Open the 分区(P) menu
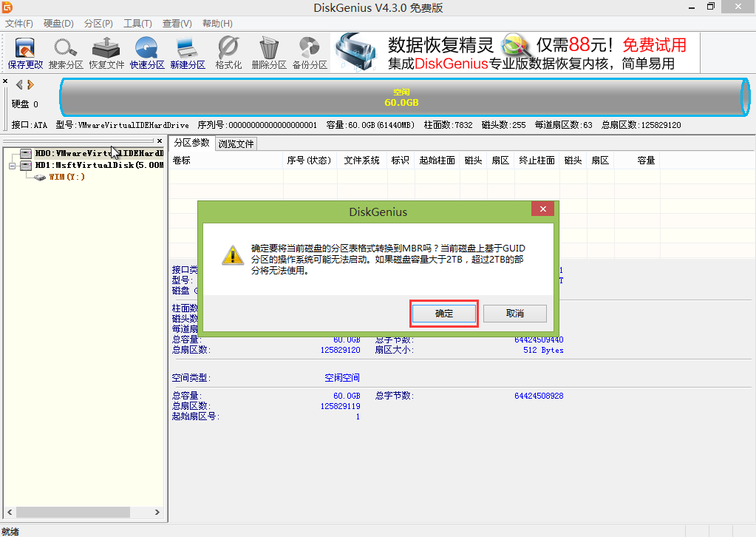 point(98,24)
